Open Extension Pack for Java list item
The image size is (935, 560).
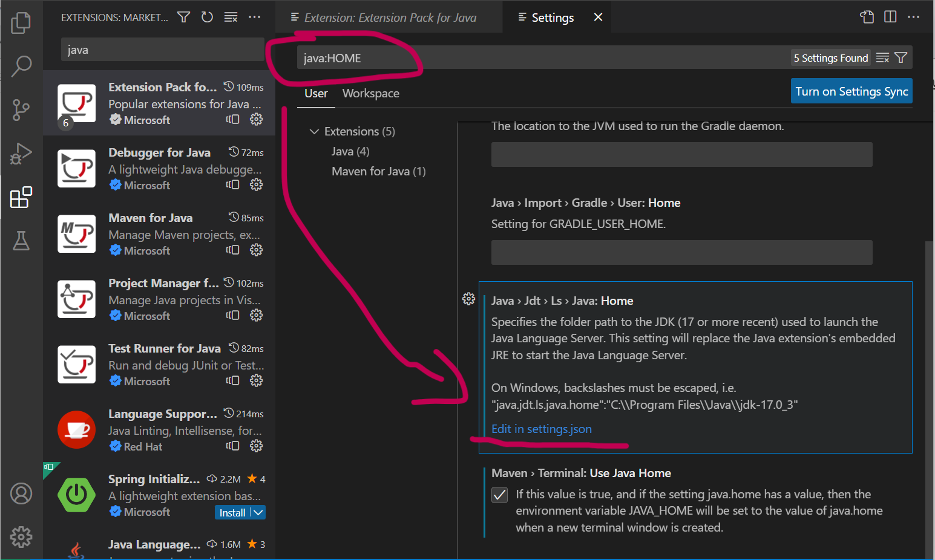pos(159,103)
